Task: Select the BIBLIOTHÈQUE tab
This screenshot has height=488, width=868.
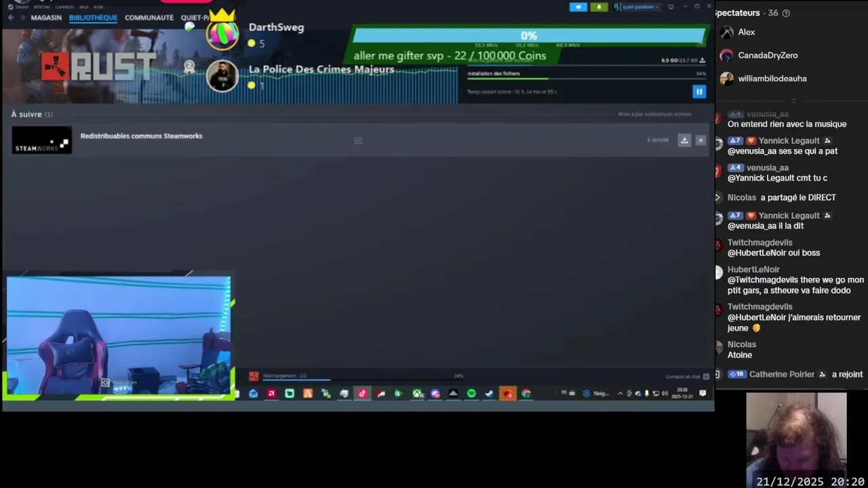Action: 93,18
